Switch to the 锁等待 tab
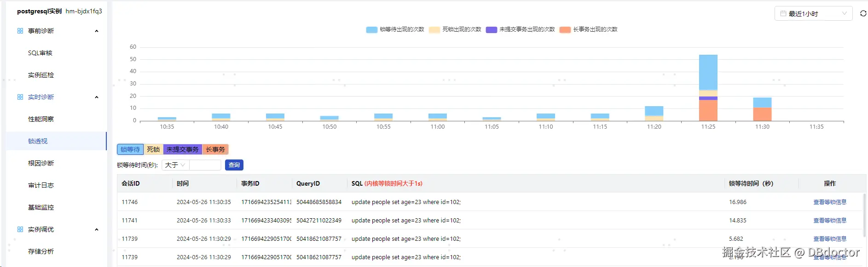 click(x=130, y=149)
